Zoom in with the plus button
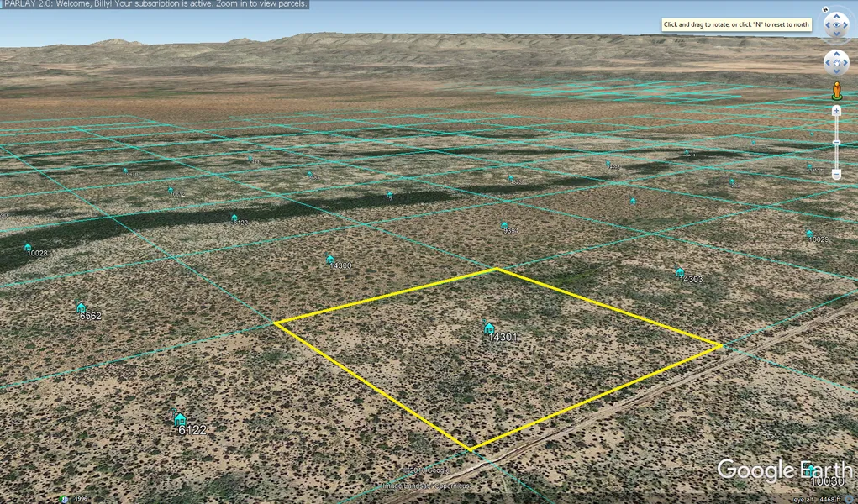Viewport: 858px width, 504px height. pos(836,111)
